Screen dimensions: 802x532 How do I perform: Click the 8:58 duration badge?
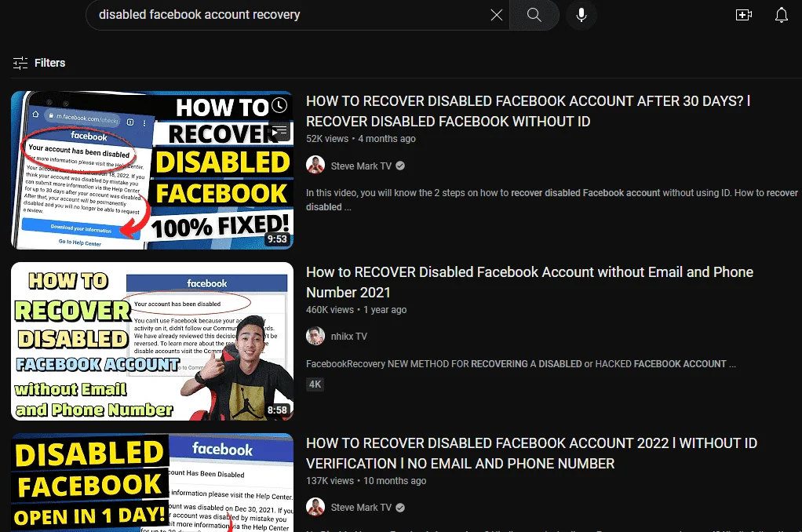tap(277, 410)
